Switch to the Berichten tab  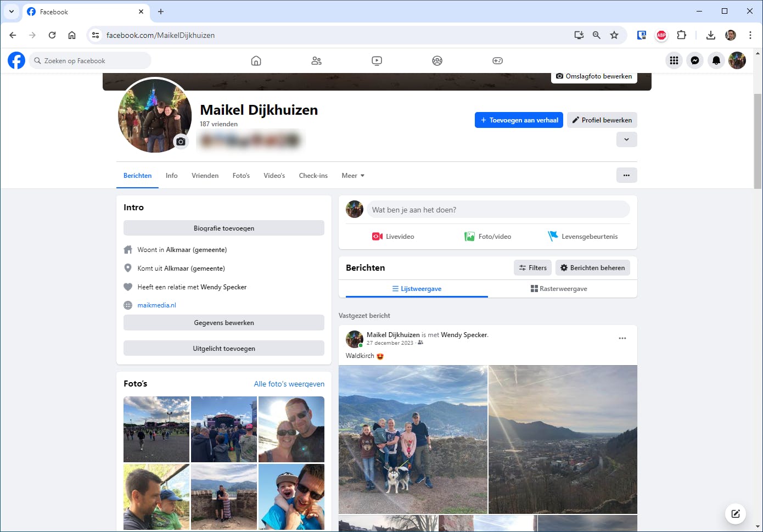(x=137, y=176)
